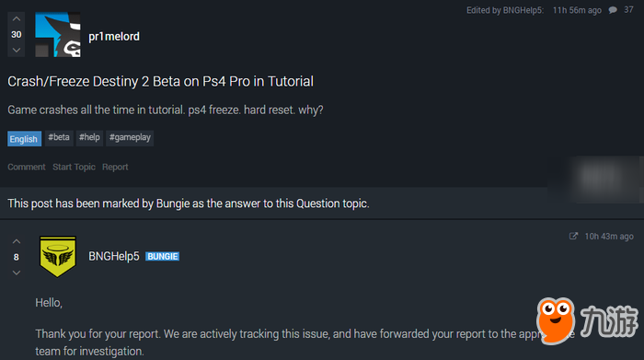Open pr1melord's username profile

[x=114, y=37]
